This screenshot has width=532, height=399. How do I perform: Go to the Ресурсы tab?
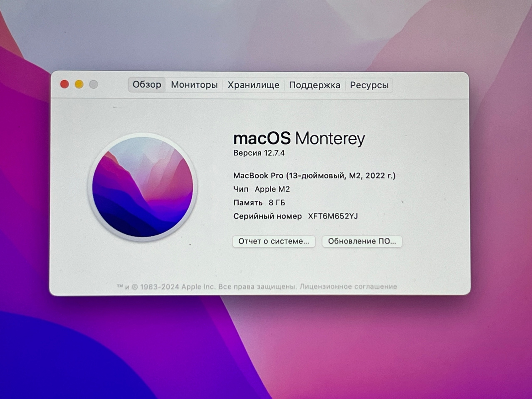(369, 85)
